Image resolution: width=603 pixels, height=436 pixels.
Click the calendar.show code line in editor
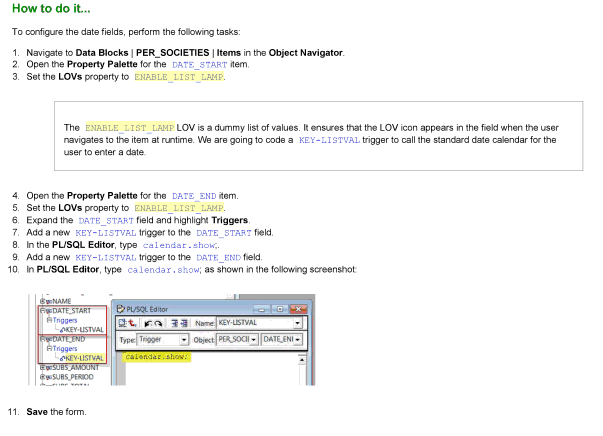point(157,357)
